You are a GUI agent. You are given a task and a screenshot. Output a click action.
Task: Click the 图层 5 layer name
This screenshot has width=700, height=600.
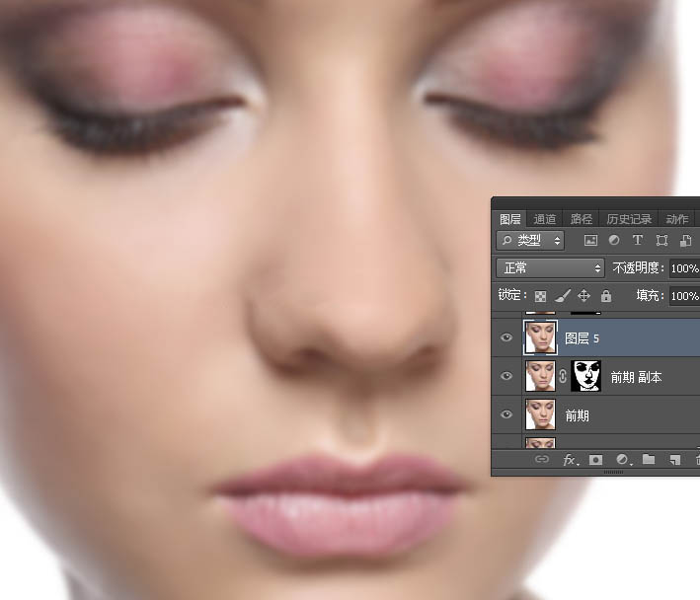[x=582, y=338]
